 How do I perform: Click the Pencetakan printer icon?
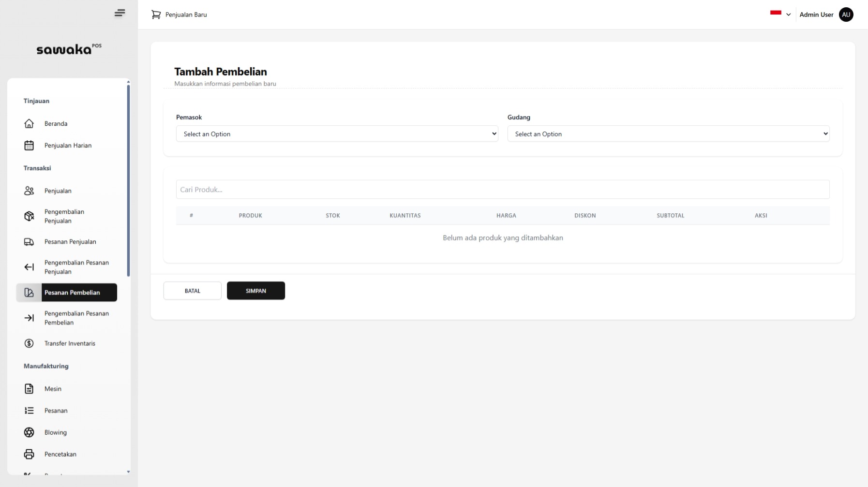pos(29,454)
